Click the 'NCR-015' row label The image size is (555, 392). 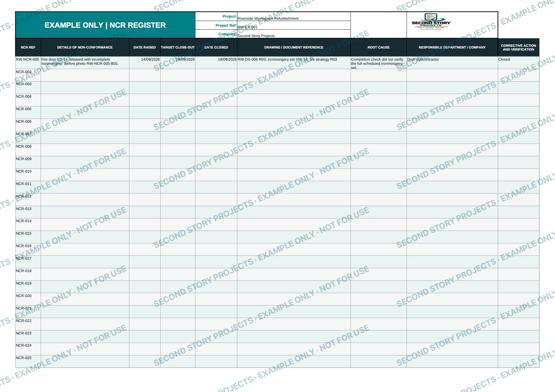pyautogui.click(x=24, y=233)
